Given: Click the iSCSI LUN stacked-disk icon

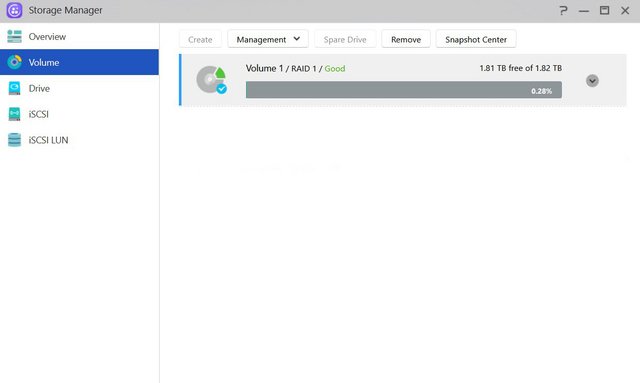Looking at the screenshot, I should click(14, 140).
